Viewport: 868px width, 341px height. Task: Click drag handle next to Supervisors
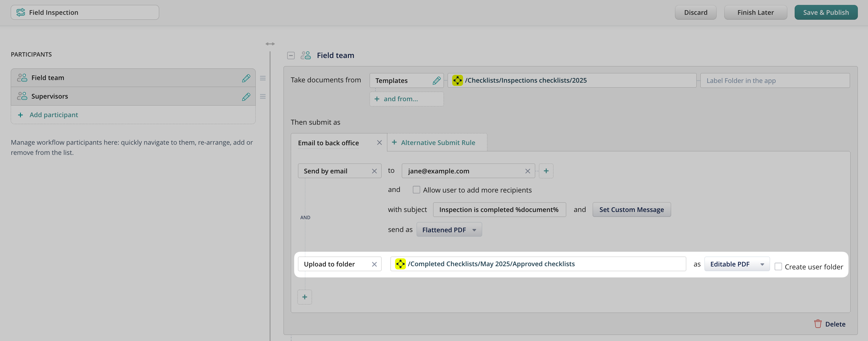[263, 97]
